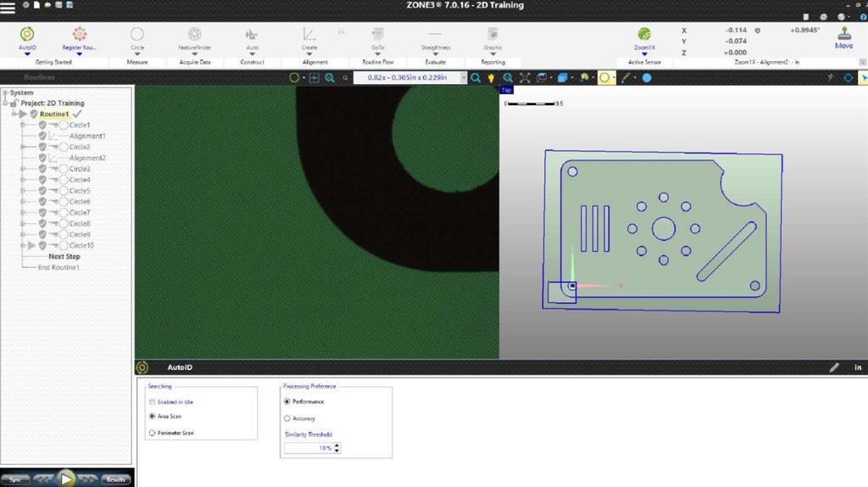Select the Register Routine icon
868x487 pixels.
click(x=79, y=34)
